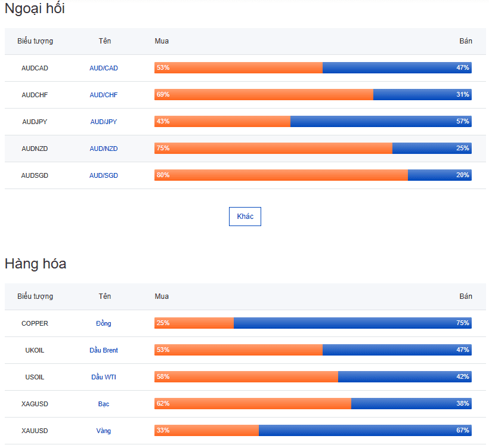Screen dimensions: 489x448
Task: Open the Đồng commodity link
Action: [x=104, y=323]
